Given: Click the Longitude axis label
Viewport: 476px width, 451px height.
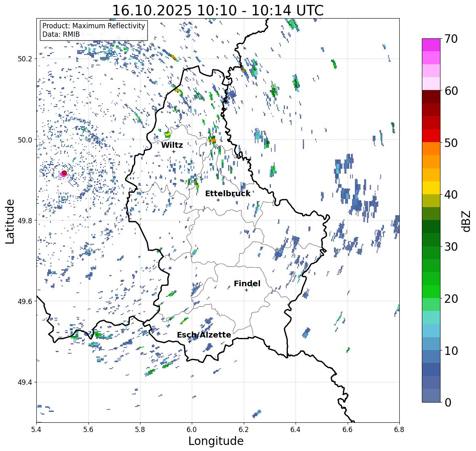Looking at the screenshot, I should coord(216,441).
